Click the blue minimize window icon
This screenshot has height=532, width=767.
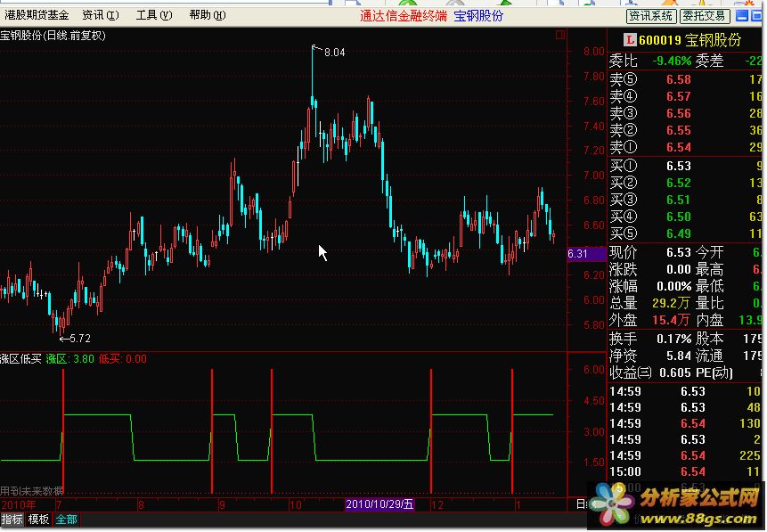pos(742,16)
